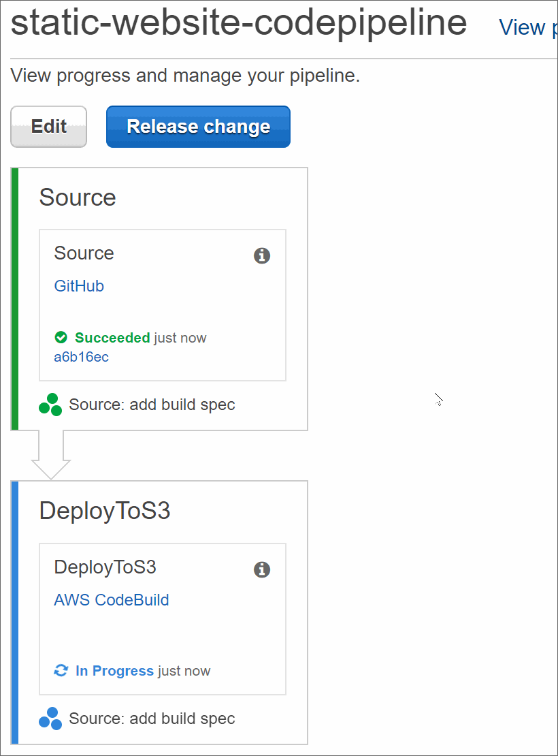
Task: Click the info icon in DeployToS3 action
Action: (262, 569)
